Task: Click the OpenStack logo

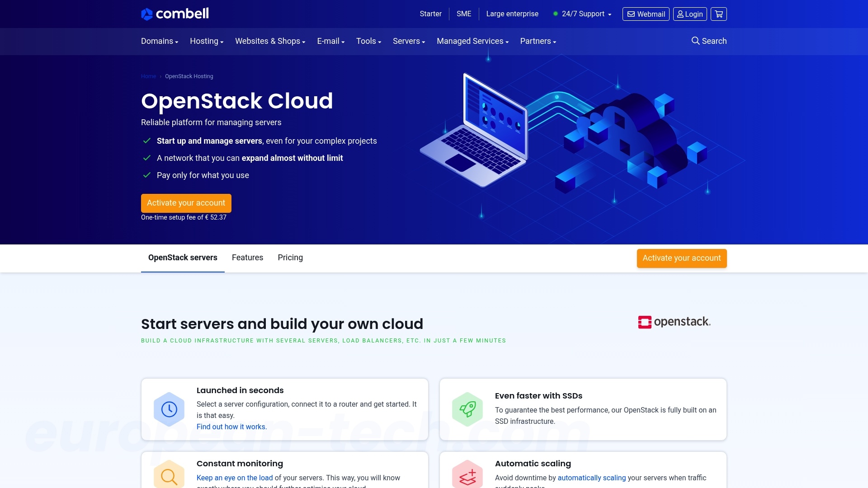Action: (x=674, y=322)
